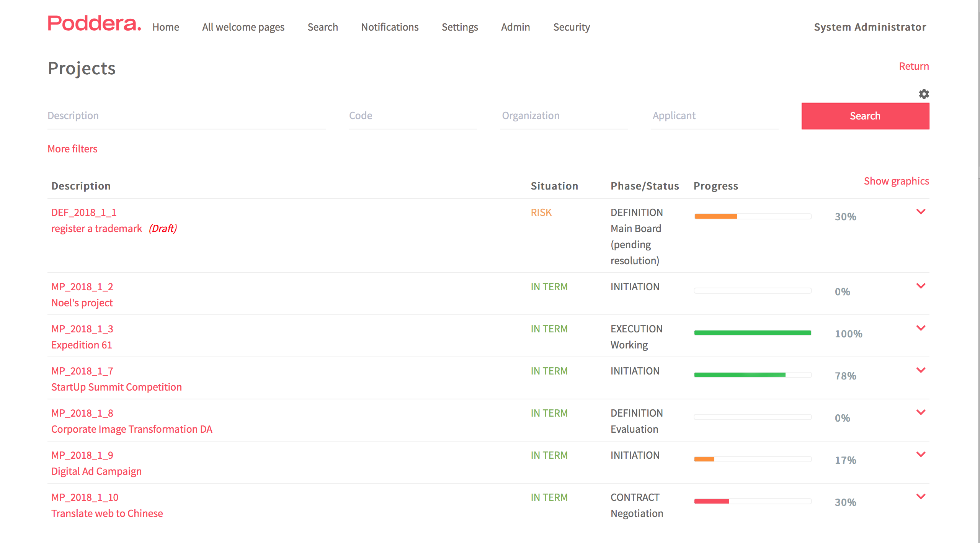Image resolution: width=980 pixels, height=543 pixels.
Task: Click the Poddera logo
Action: (x=94, y=24)
